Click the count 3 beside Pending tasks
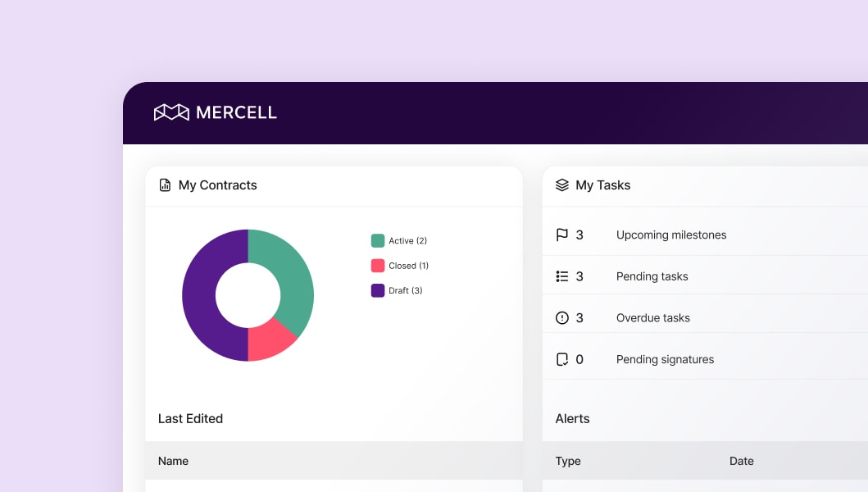Screen dimensions: 868x492 click(x=579, y=276)
